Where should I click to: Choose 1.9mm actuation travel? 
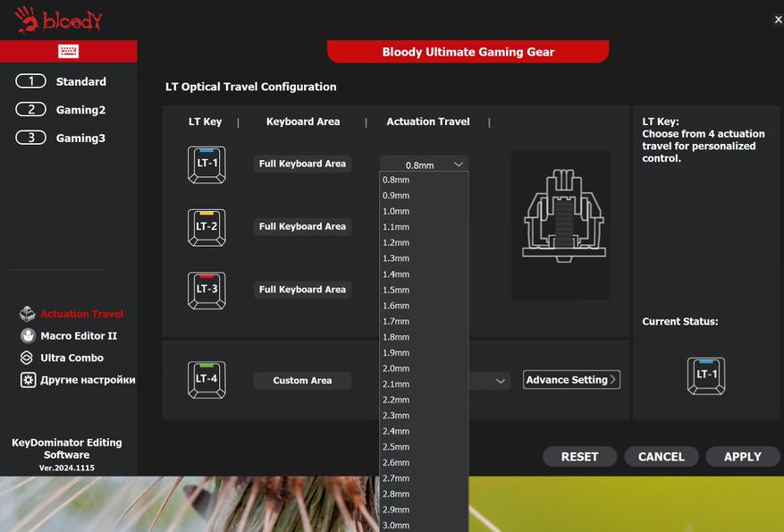[x=424, y=353]
